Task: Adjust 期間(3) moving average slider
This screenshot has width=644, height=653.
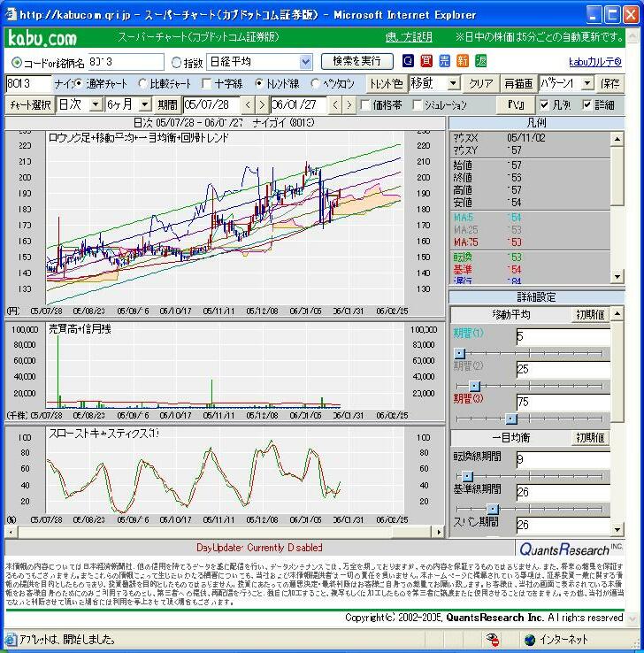Action: click(x=511, y=419)
